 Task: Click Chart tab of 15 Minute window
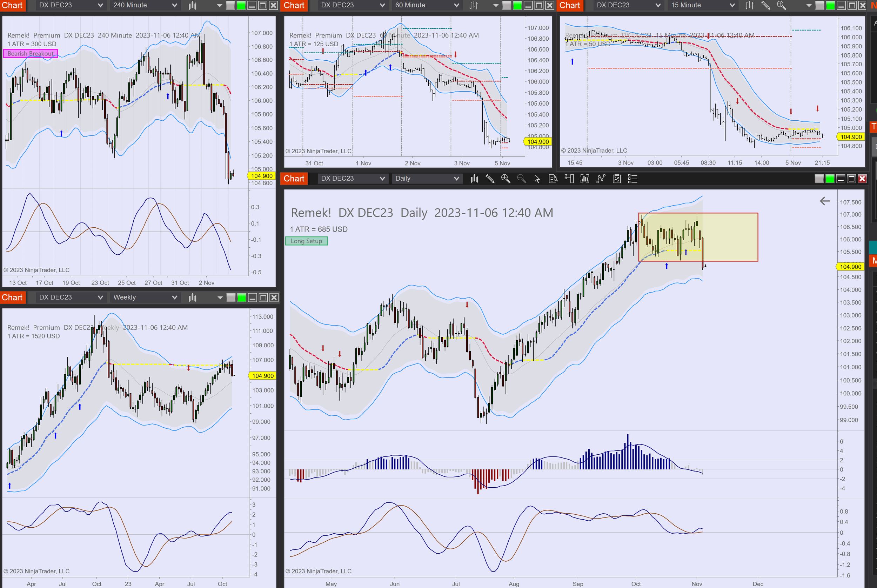coord(570,5)
